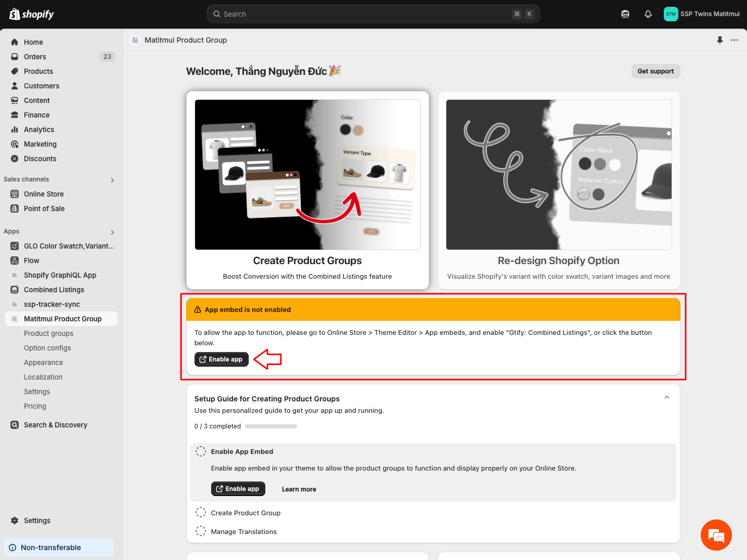The image size is (747, 560).
Task: Click the Manage Translations step text
Action: click(243, 531)
